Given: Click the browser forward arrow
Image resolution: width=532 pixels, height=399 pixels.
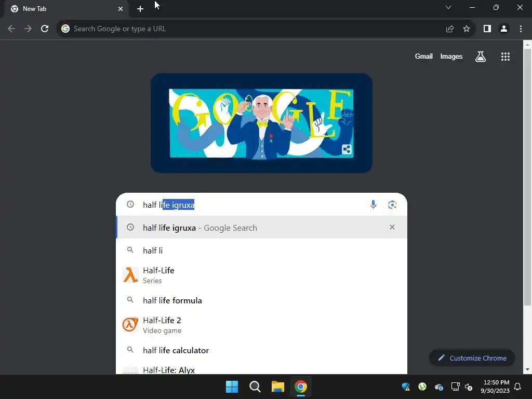Looking at the screenshot, I should (28, 29).
